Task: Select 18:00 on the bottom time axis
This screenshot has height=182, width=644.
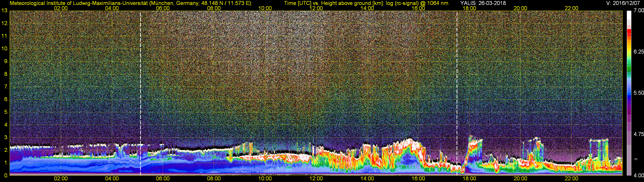Action: point(469,179)
